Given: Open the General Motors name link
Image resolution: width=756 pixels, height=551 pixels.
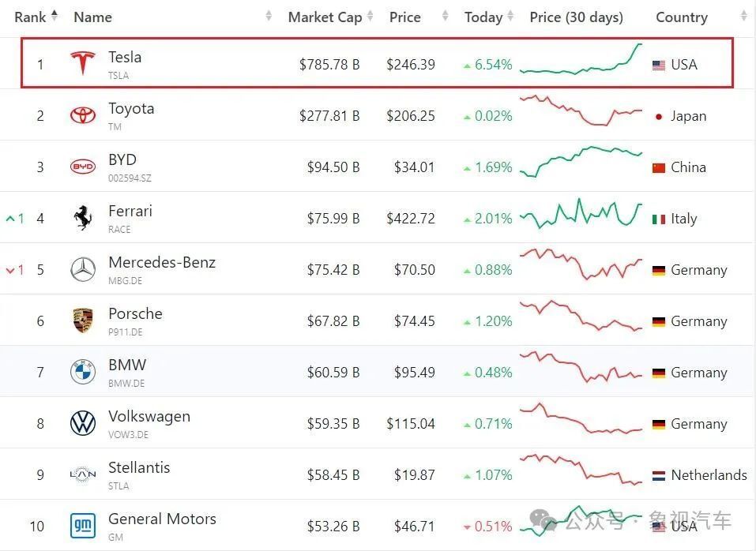Looking at the screenshot, I should click(162, 519).
